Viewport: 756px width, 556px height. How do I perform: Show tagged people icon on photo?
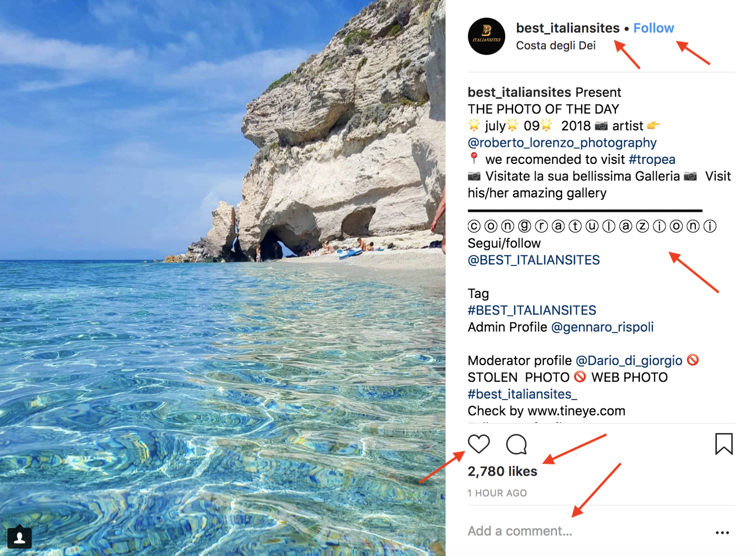coord(19,538)
